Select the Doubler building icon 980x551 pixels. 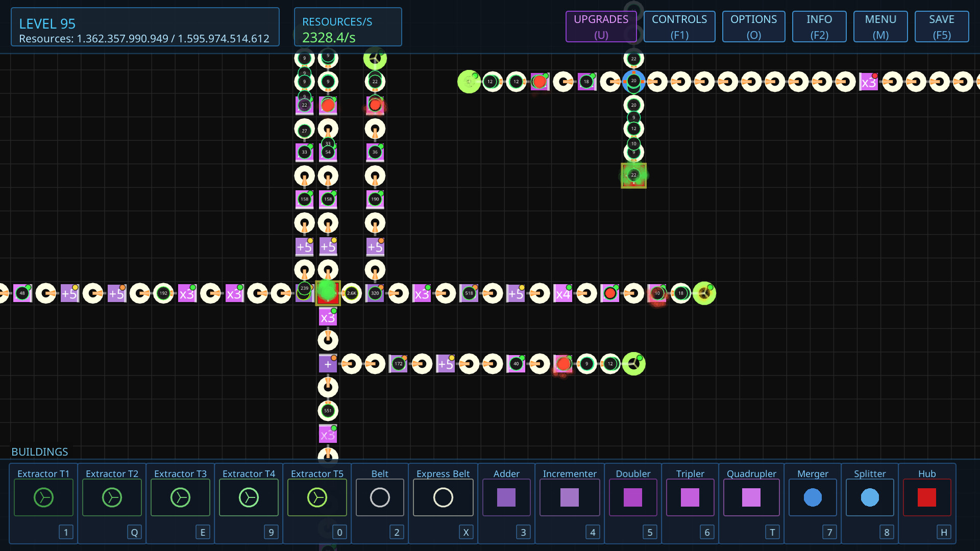click(x=633, y=497)
